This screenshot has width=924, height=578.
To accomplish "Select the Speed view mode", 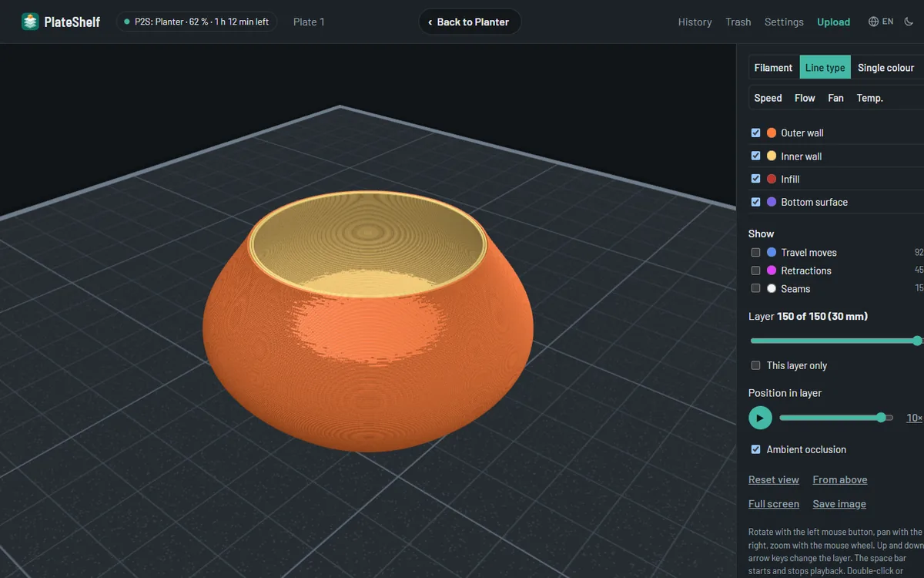I will tap(768, 98).
